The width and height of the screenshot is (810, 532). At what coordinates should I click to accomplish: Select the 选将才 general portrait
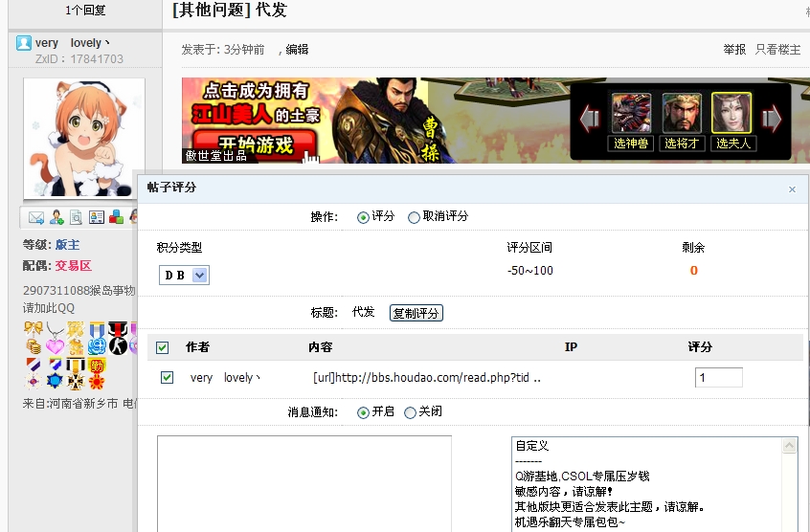pyautogui.click(x=682, y=113)
